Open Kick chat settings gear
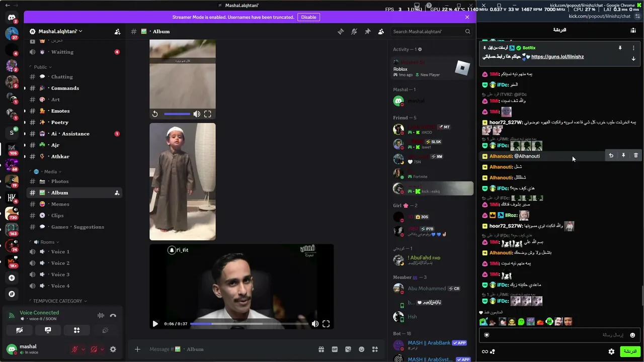The image size is (644, 362). pyautogui.click(x=611, y=351)
